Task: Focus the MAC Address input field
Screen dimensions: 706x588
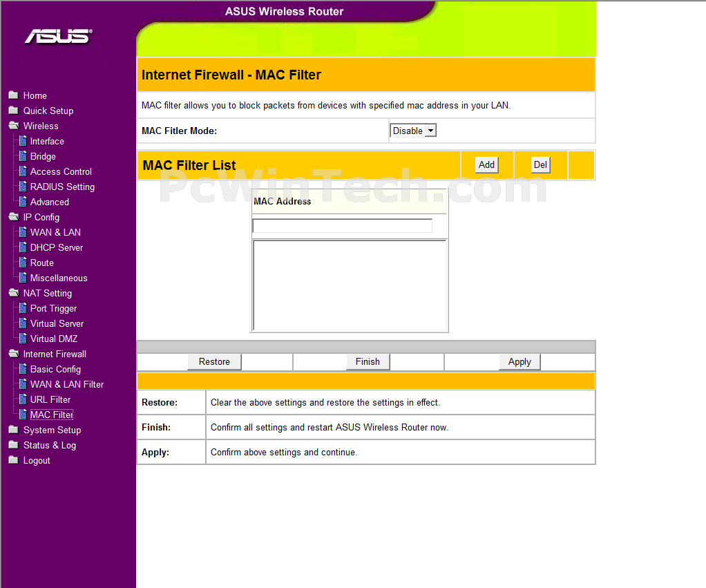Action: [x=342, y=225]
